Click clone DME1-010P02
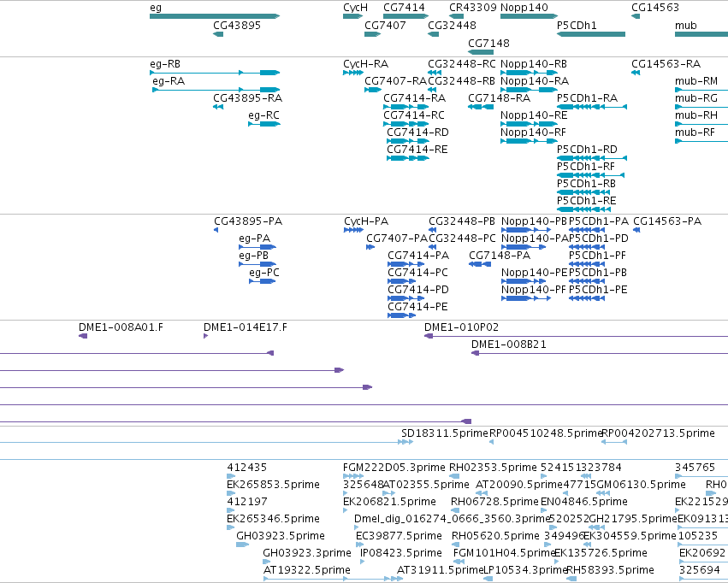728x583 pixels. [x=577, y=336]
